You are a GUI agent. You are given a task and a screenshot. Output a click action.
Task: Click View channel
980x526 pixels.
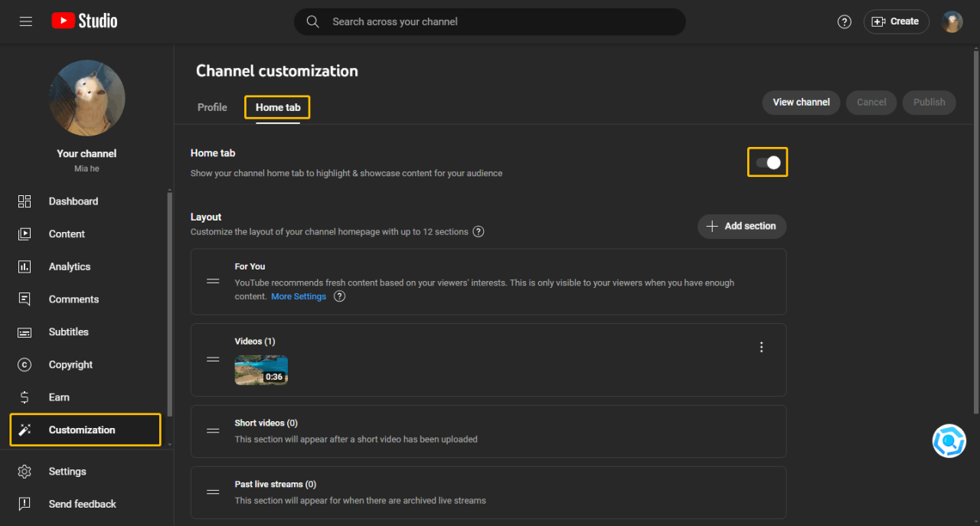pos(801,102)
